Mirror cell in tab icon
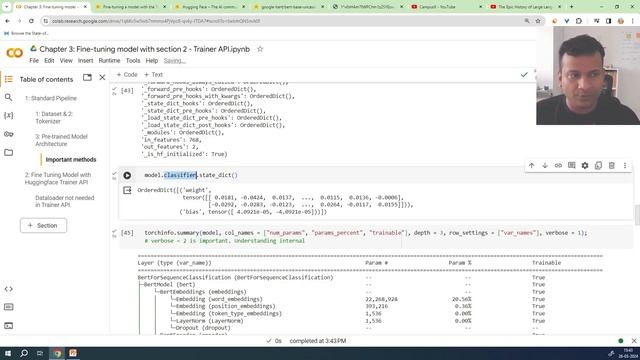Screen dimensions: 640x360 click(x=598, y=165)
